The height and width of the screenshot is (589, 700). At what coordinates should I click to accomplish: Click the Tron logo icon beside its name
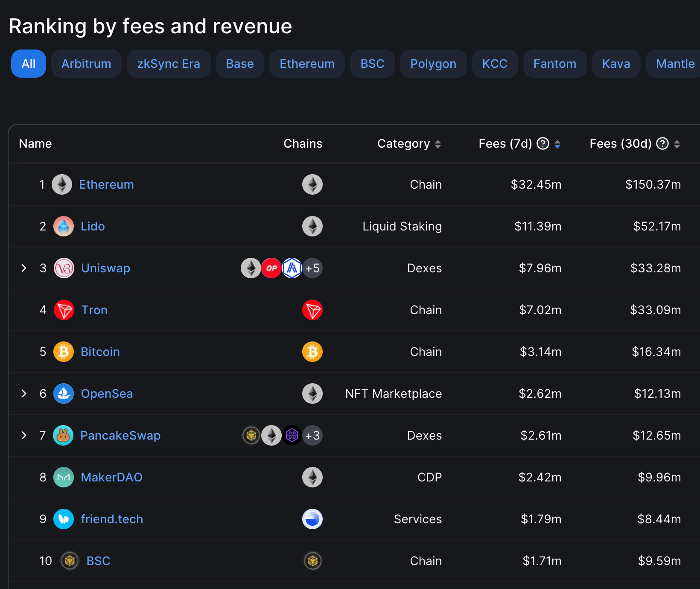64,310
